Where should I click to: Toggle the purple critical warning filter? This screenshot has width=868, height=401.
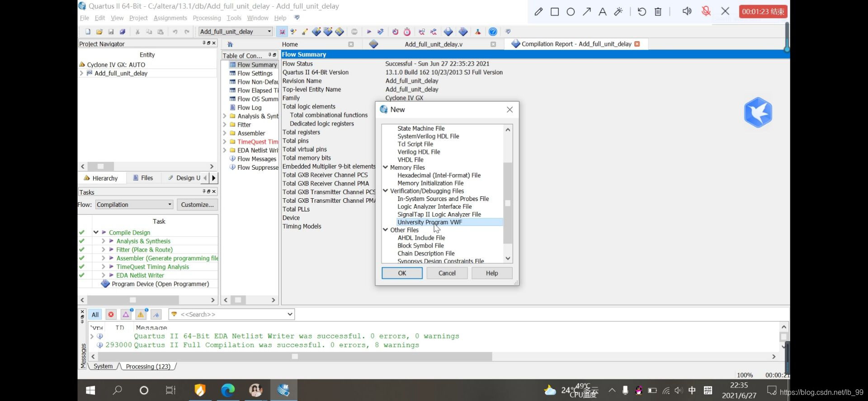[126, 315]
